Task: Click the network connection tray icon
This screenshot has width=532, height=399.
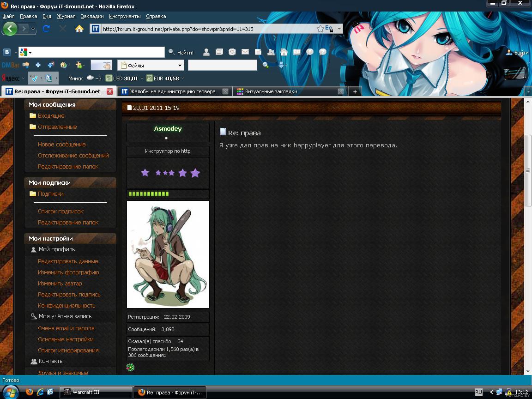Action: point(499,392)
